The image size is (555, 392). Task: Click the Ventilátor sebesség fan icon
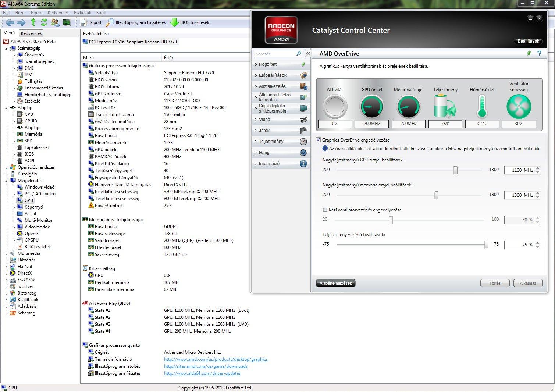pyautogui.click(x=519, y=107)
